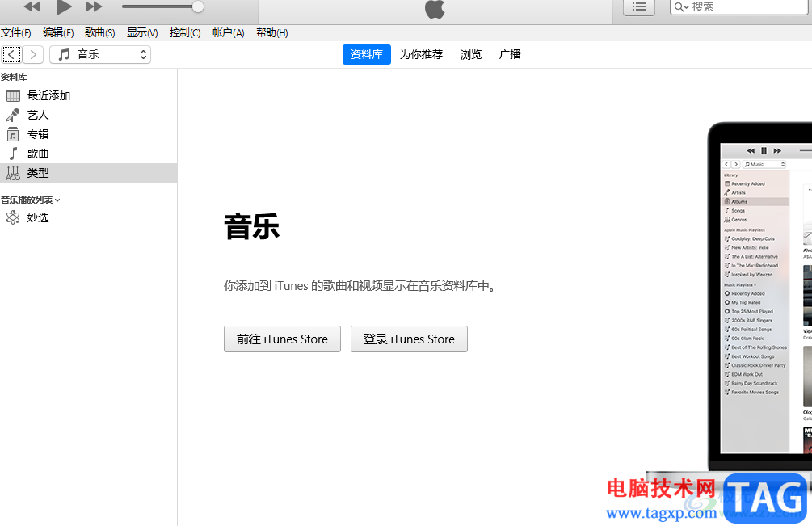
Task: Select 类型 in the sidebar
Action: (89, 173)
